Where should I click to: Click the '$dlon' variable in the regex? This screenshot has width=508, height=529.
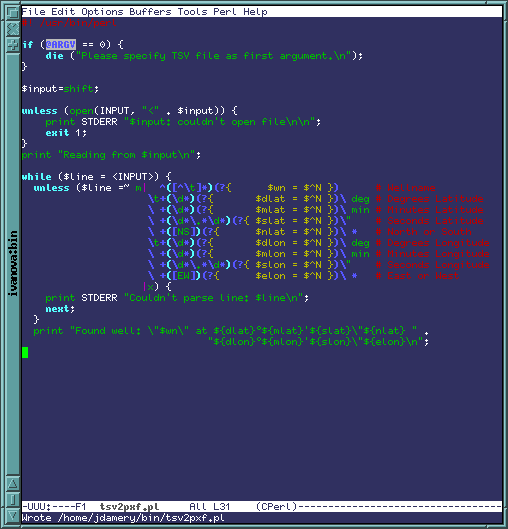click(270, 243)
